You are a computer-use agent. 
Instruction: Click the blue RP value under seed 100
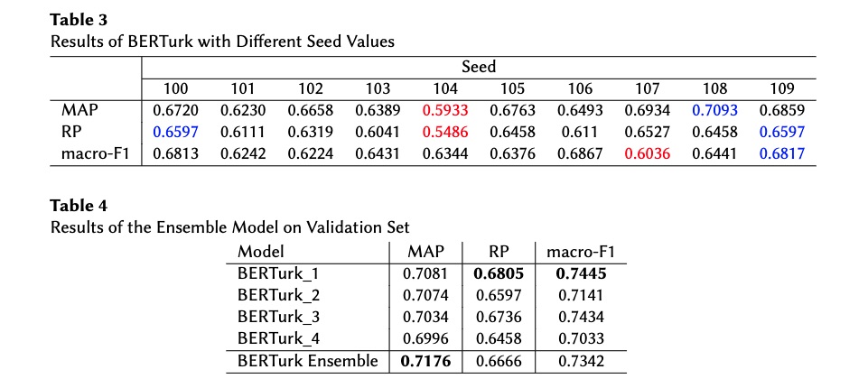(175, 132)
